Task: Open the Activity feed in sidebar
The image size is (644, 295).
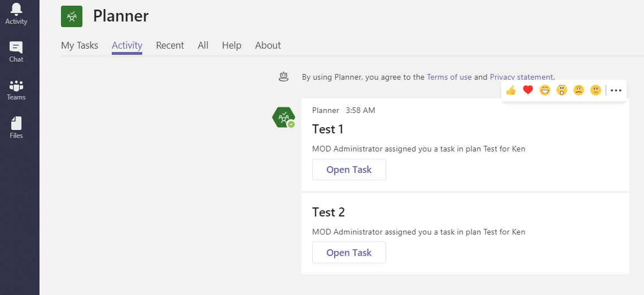Action: pos(16,14)
